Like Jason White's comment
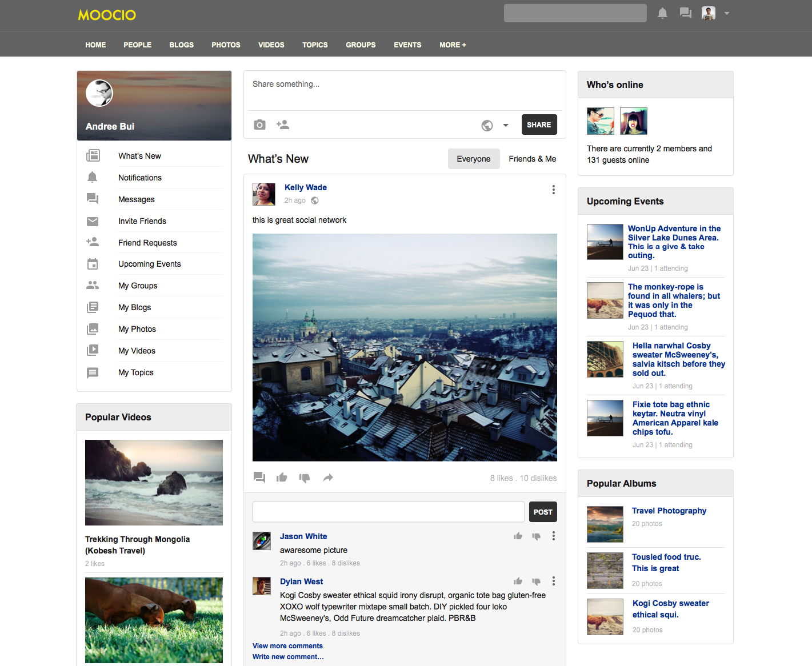812x666 pixels. click(x=518, y=536)
